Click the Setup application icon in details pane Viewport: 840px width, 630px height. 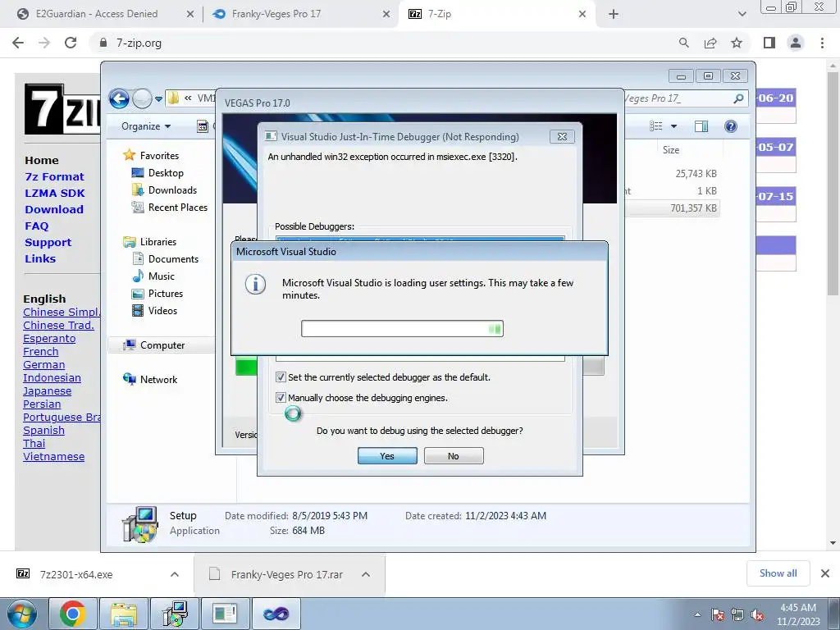(x=139, y=524)
